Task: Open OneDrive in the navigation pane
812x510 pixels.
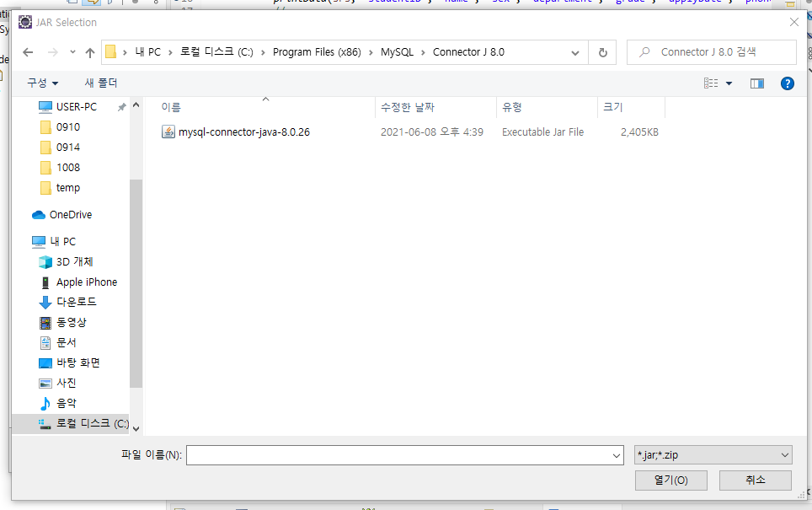Action: [x=71, y=215]
